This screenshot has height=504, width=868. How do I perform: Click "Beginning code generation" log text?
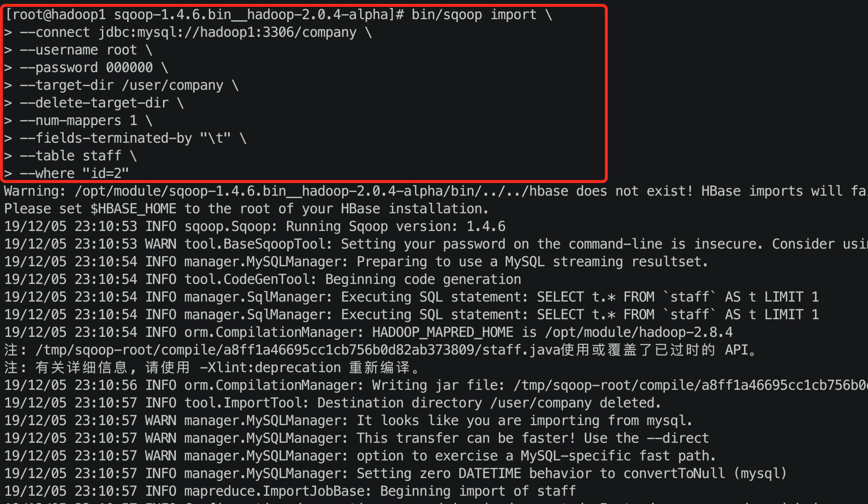point(423,279)
